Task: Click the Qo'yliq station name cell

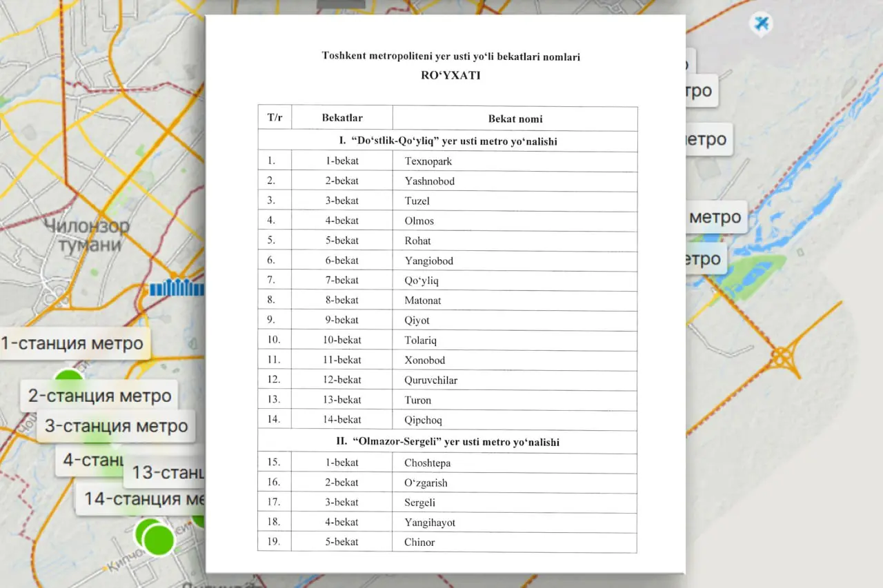Action: pyautogui.click(x=421, y=281)
